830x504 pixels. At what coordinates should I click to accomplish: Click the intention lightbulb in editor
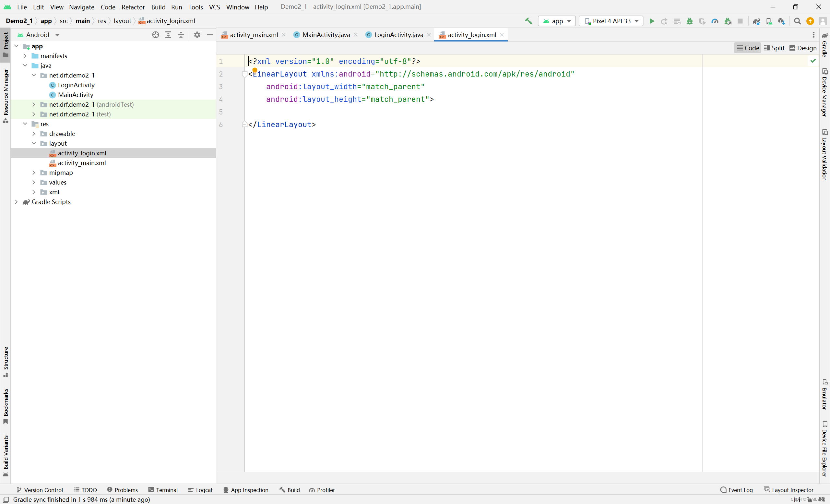tap(255, 70)
